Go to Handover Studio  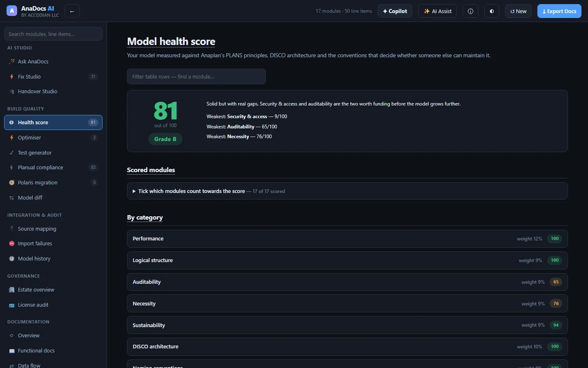point(53,92)
